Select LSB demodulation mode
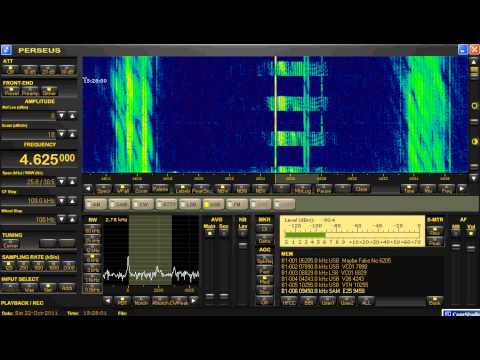Viewport: 480px width, 360px height. pos(190,204)
